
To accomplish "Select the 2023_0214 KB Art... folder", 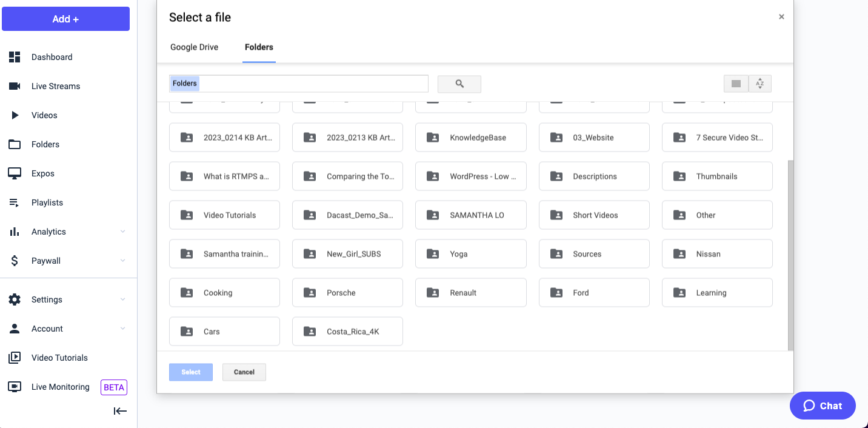I will (x=224, y=138).
